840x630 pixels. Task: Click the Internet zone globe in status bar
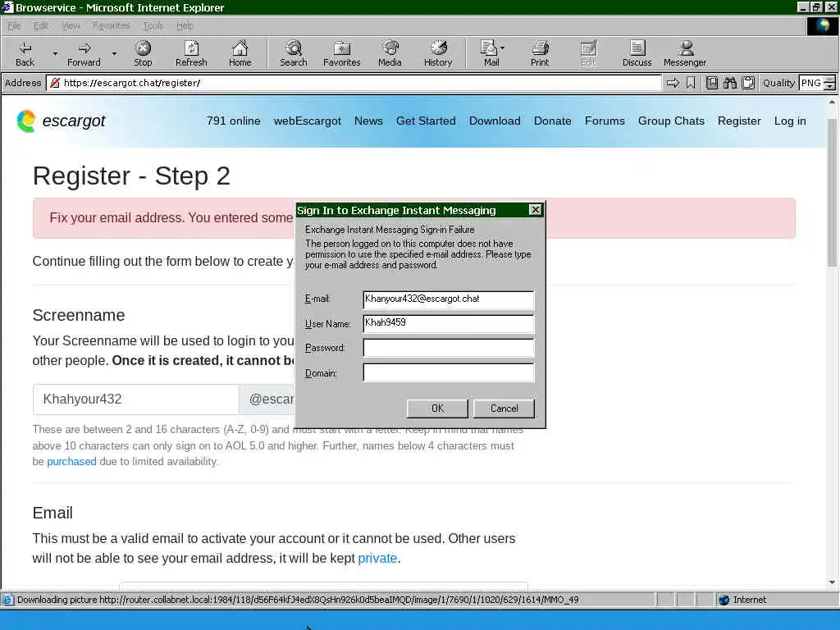click(x=724, y=600)
